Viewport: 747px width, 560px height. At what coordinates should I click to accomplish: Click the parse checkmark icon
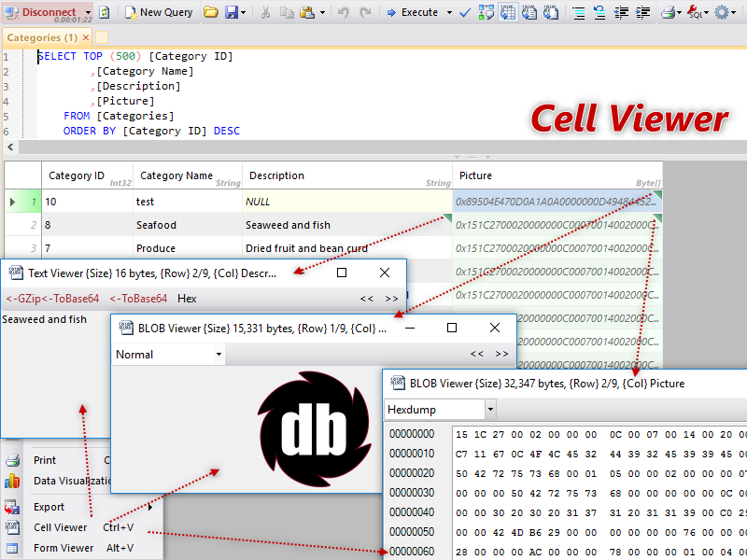point(465,13)
